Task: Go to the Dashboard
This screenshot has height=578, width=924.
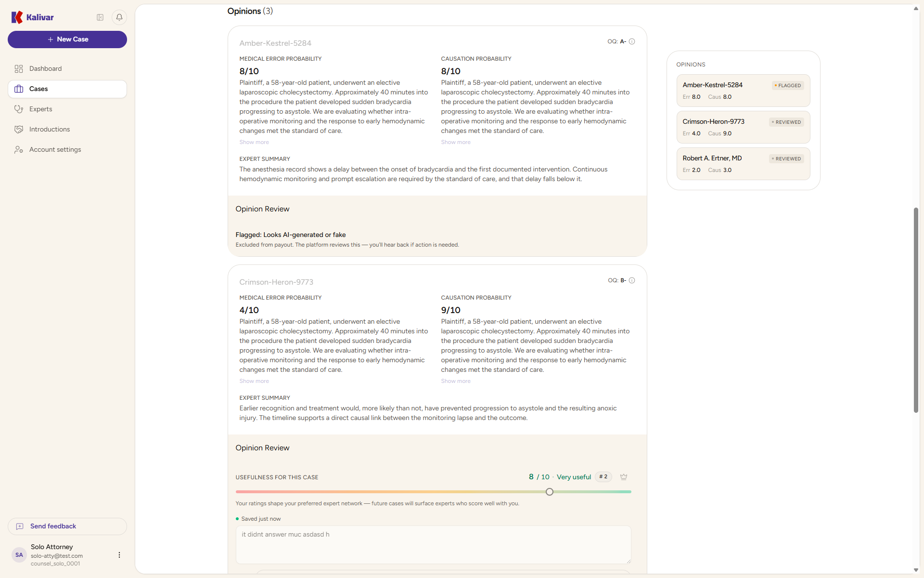Action: coord(67,68)
